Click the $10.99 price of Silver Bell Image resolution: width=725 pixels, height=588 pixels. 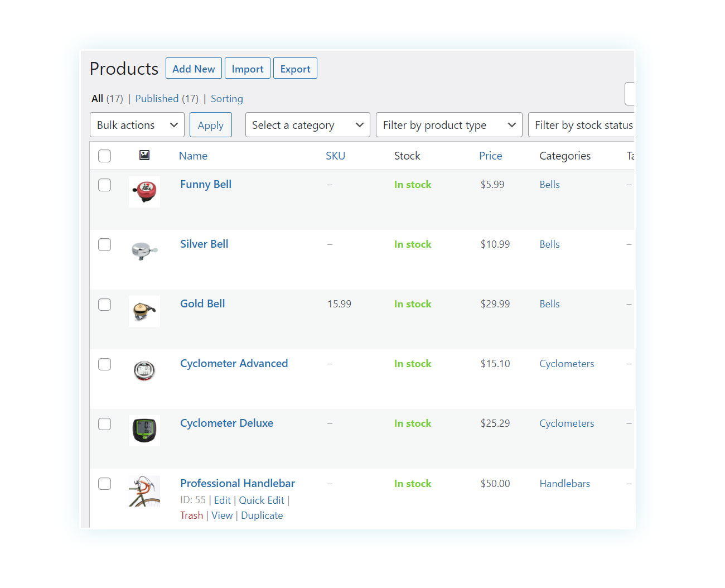coord(495,244)
